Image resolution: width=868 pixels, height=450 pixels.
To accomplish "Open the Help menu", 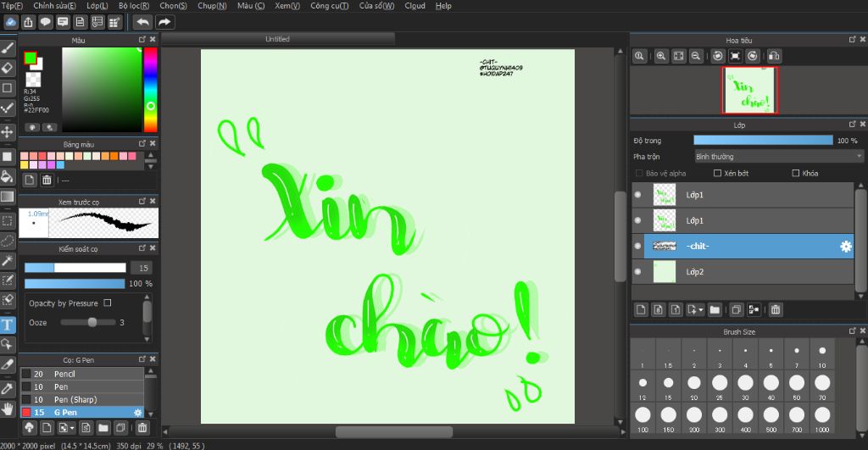I will (x=443, y=6).
